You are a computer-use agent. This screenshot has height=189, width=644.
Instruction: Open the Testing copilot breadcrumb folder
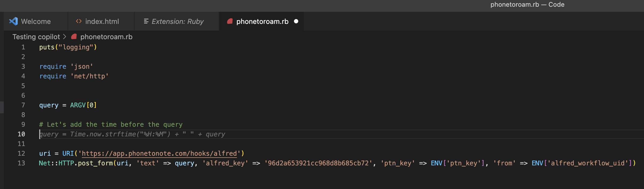[36, 37]
